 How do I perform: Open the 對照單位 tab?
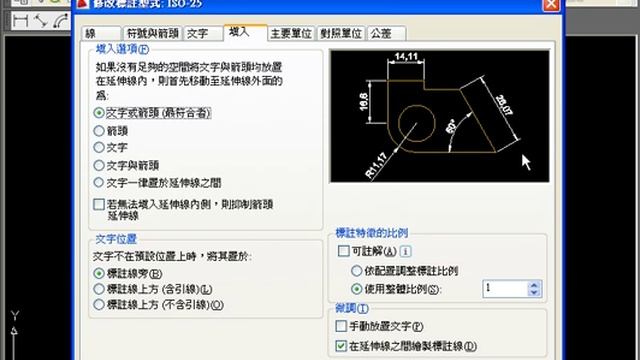coord(341,33)
